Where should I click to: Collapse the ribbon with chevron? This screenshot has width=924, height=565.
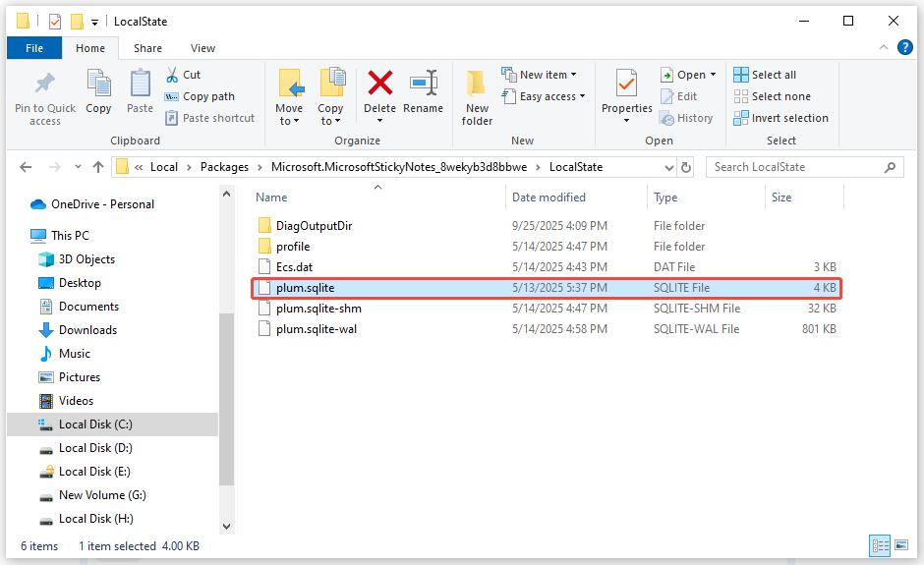[x=884, y=47]
